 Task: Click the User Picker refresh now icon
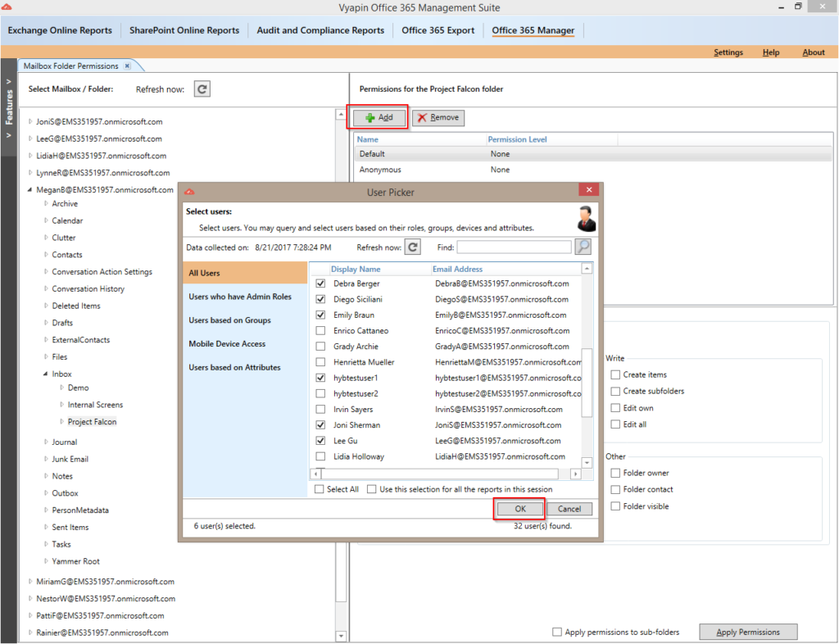tap(412, 247)
